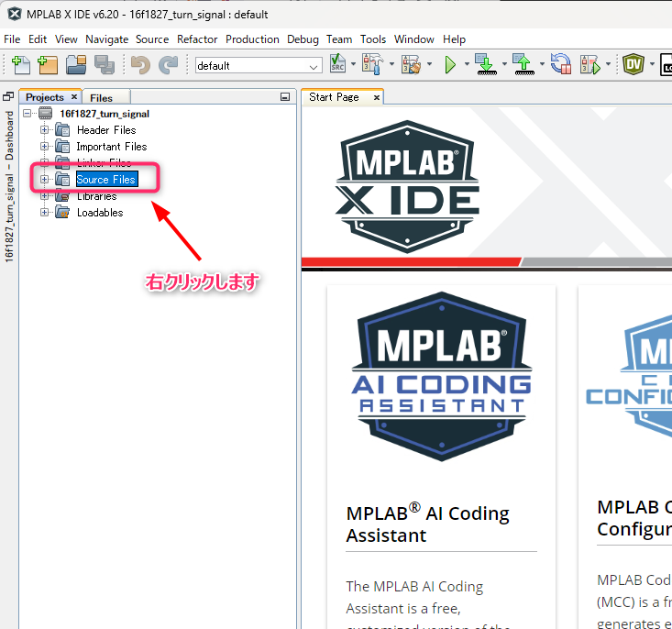This screenshot has height=629, width=672.
Task: Select the 16f1827_turn_signal project name
Action: [105, 114]
